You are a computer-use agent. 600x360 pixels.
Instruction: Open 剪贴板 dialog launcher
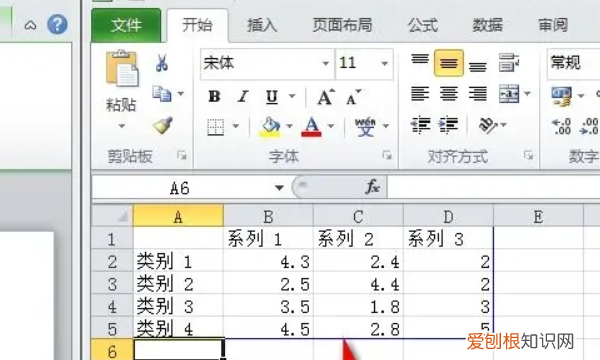point(182,155)
